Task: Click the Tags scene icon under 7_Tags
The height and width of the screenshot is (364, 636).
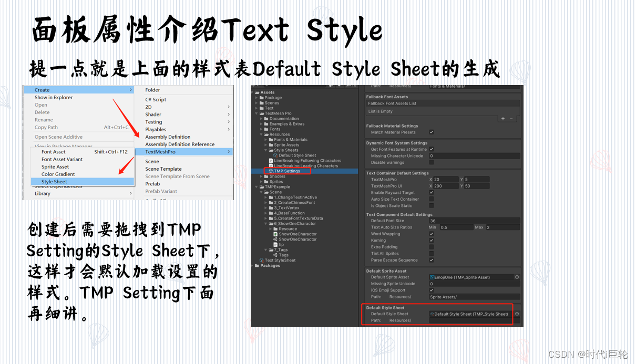Action: pos(275,255)
